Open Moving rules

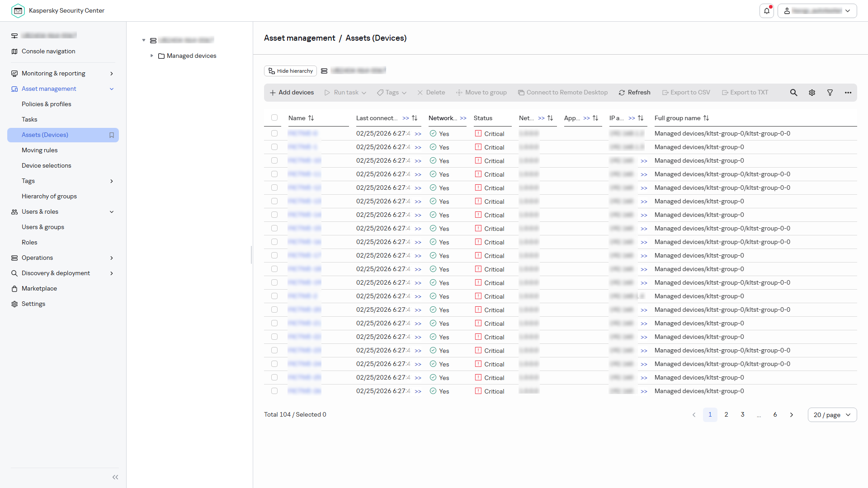pyautogui.click(x=40, y=150)
